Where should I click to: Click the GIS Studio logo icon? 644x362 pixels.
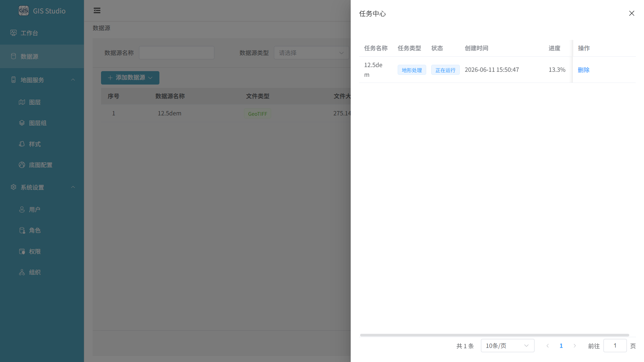point(23,11)
